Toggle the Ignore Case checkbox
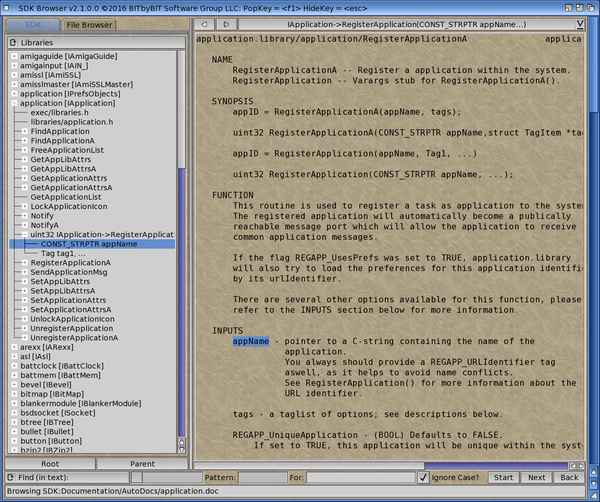The width and height of the screenshot is (600, 502). click(x=425, y=478)
